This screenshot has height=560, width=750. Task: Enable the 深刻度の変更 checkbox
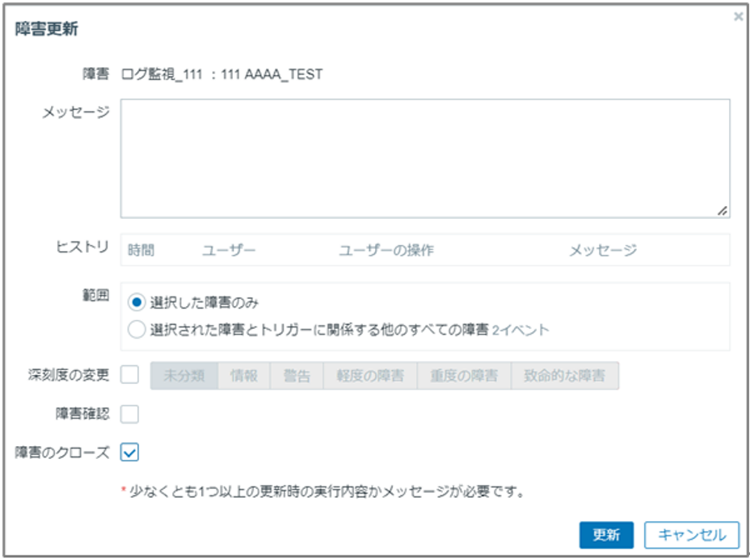click(x=130, y=375)
